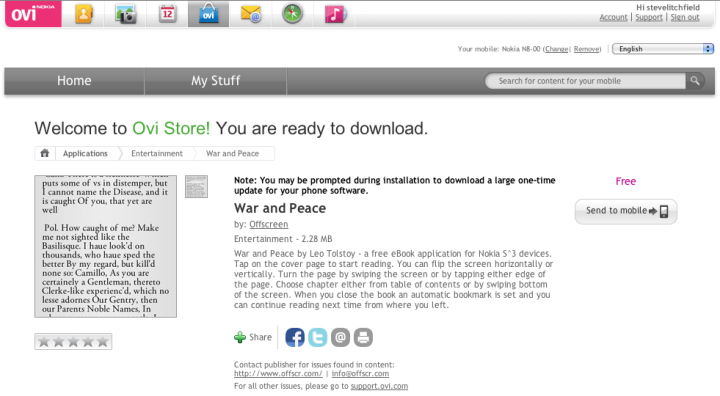This screenshot has width=720, height=396.
Task: Click the War and Peace title heading
Action: (280, 208)
